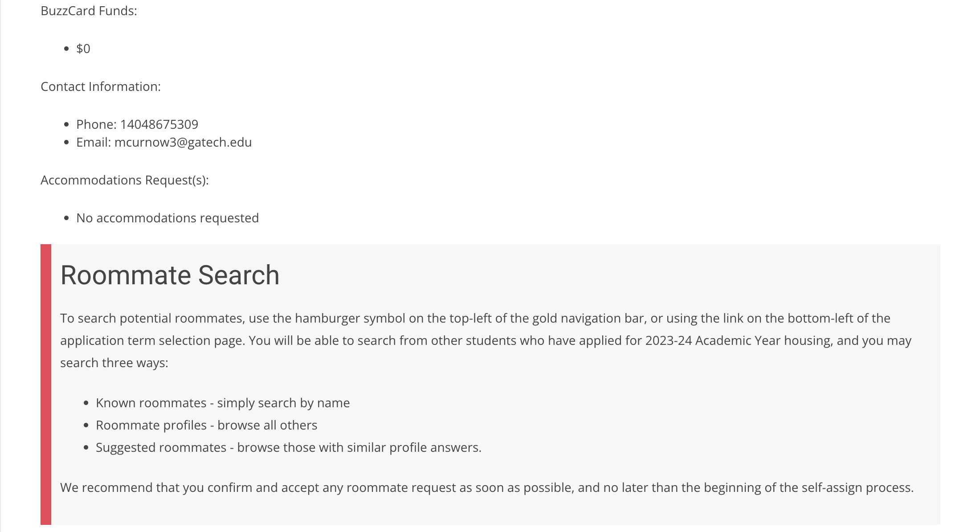Click 'No accommodations requested' text
980x532 pixels.
click(x=167, y=218)
